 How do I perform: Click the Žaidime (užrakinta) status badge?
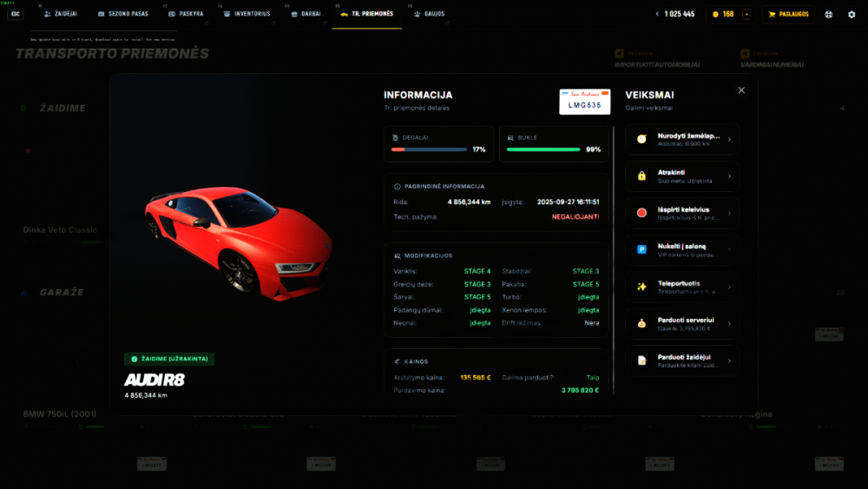pyautogui.click(x=169, y=359)
